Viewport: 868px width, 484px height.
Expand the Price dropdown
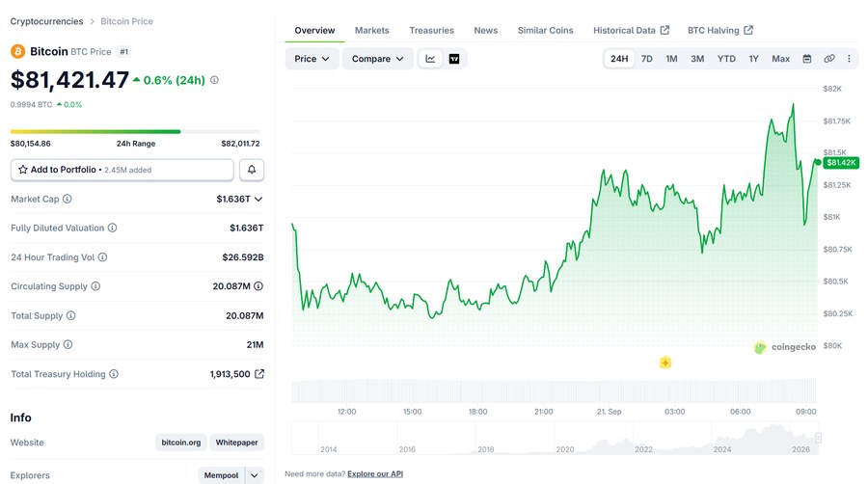(312, 59)
